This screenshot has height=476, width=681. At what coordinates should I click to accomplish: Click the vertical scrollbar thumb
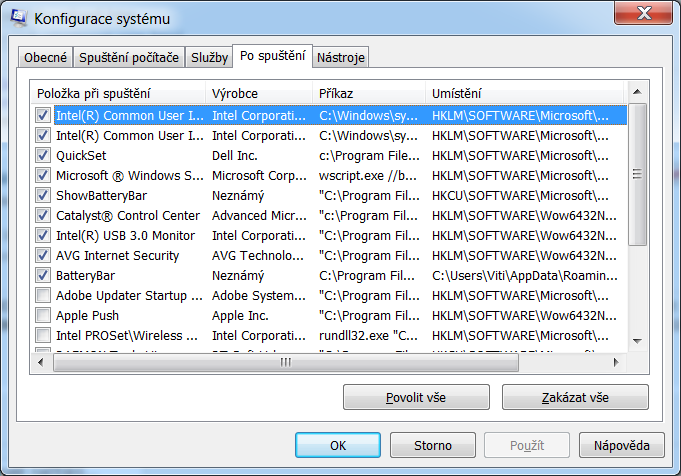coord(637,175)
